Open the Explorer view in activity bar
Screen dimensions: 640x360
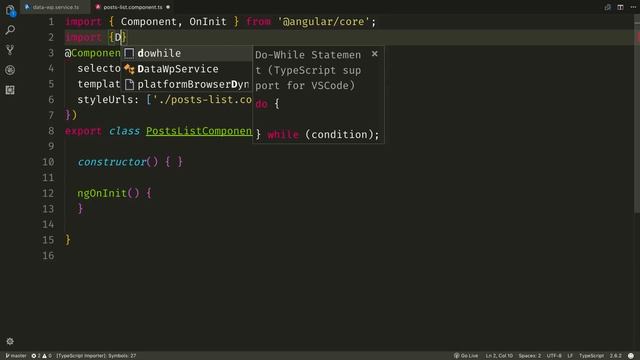(x=10, y=10)
